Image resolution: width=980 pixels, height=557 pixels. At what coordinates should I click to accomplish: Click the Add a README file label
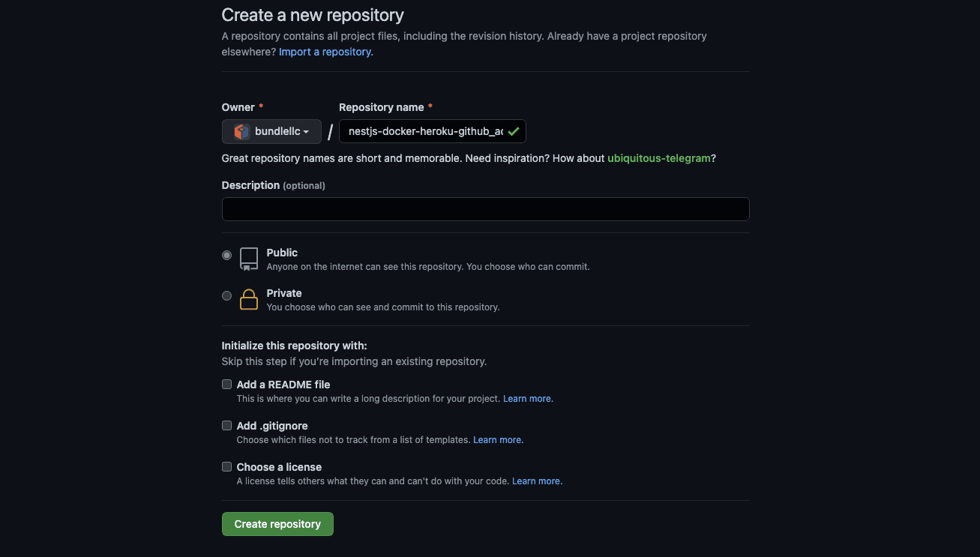[283, 385]
